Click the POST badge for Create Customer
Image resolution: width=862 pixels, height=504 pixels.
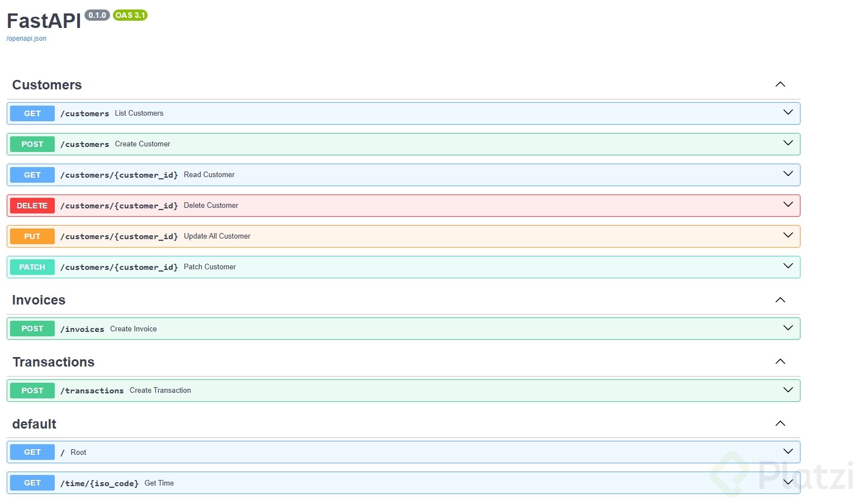(x=32, y=144)
